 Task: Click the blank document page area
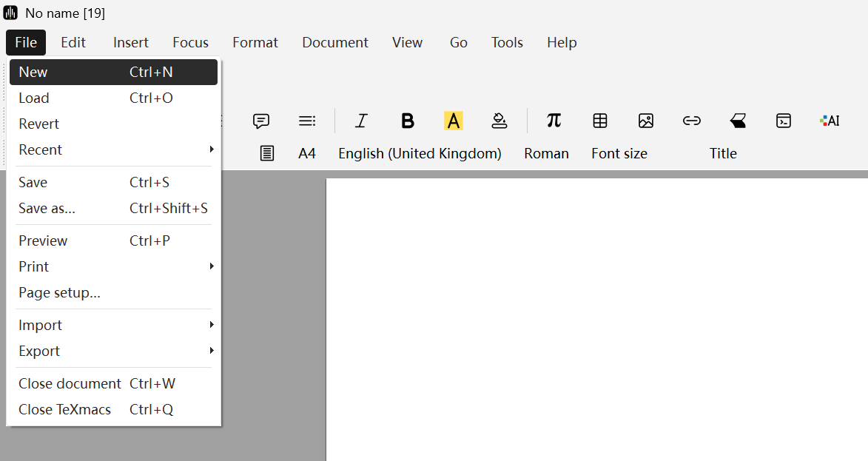pyautogui.click(x=592, y=318)
